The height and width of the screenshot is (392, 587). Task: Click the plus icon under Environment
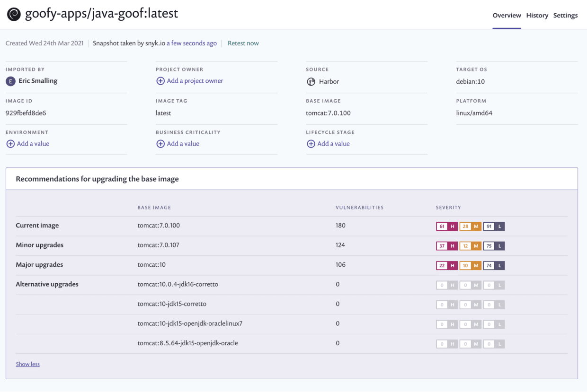tap(10, 144)
